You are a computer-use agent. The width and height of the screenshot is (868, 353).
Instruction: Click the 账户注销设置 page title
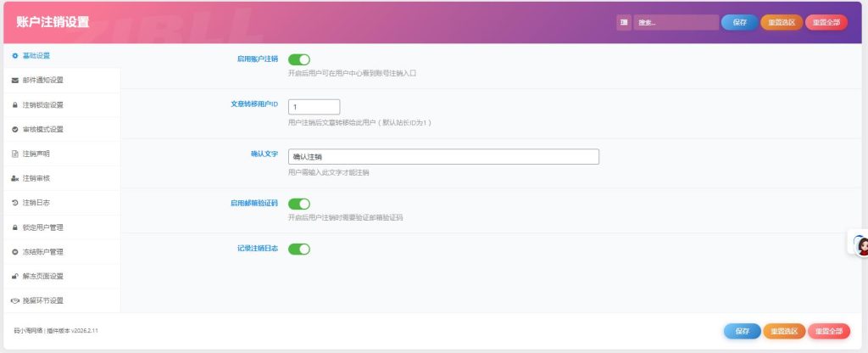click(x=53, y=22)
